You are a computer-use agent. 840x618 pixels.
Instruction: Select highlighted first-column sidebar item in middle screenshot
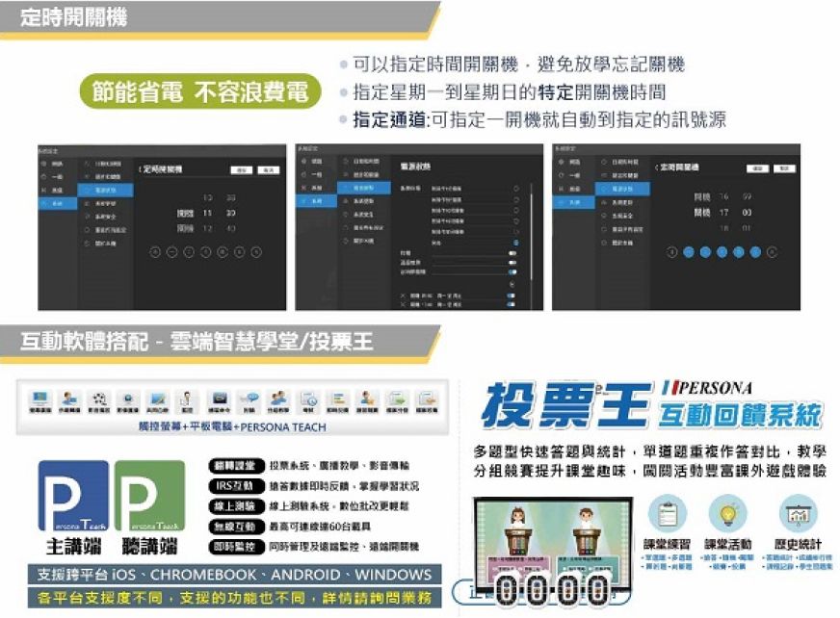click(316, 201)
